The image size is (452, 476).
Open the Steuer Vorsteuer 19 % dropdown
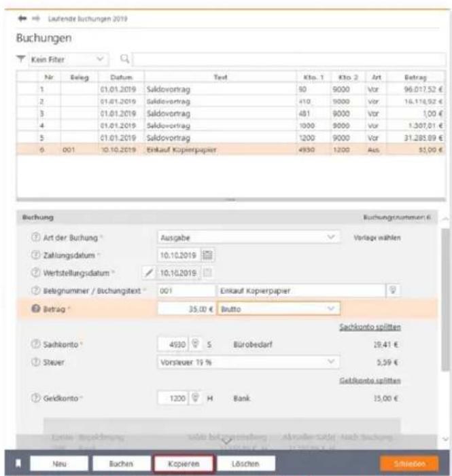[x=248, y=362]
